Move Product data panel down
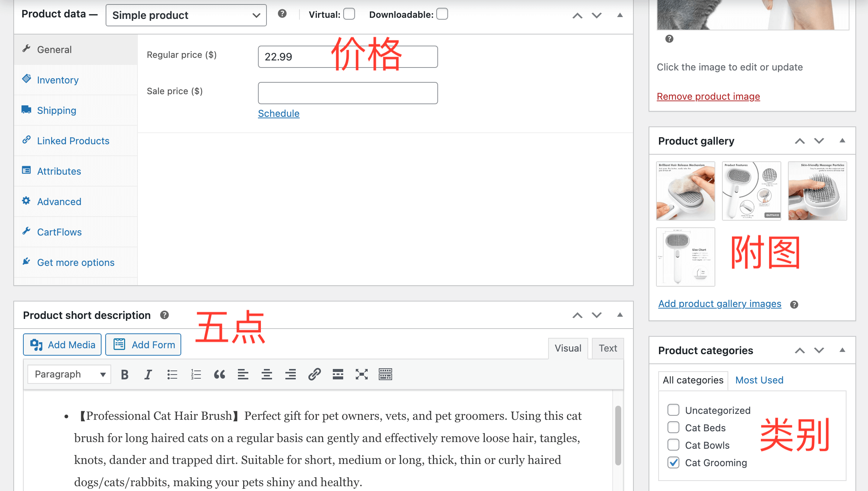 (597, 16)
